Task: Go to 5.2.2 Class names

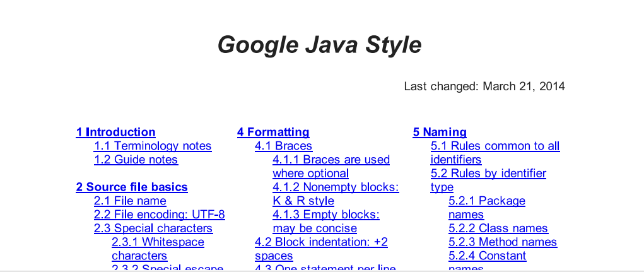Action: pyautogui.click(x=498, y=228)
